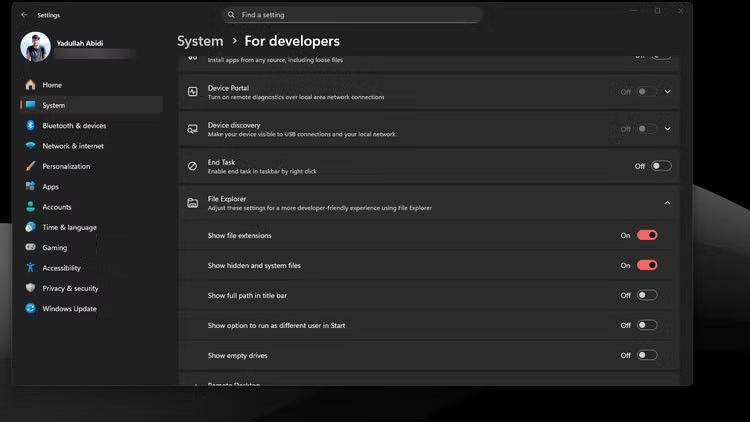The image size is (750, 422).
Task: Open Bluetooth & devices icon
Action: [31, 126]
